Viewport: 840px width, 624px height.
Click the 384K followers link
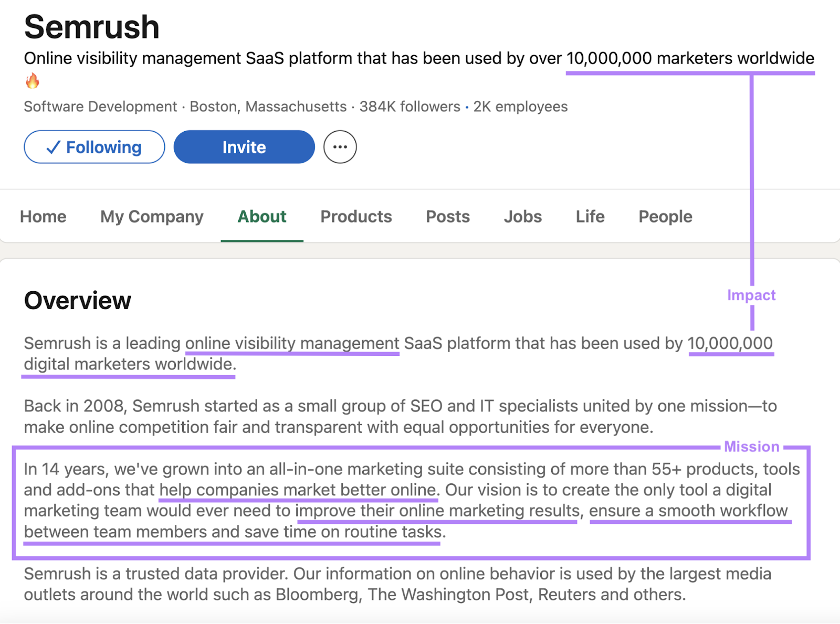pyautogui.click(x=409, y=107)
